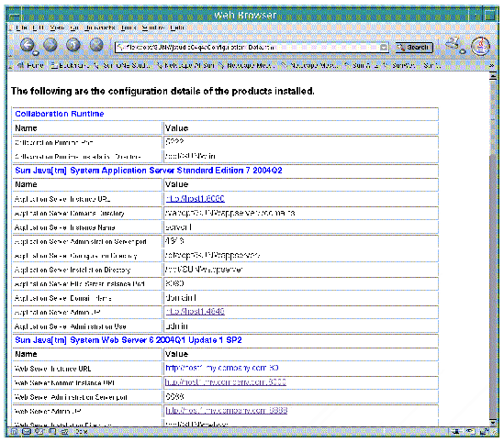Image resolution: width=504 pixels, height=442 pixels.
Task: Click the Sun Java System Application Server heading
Action: [149, 171]
